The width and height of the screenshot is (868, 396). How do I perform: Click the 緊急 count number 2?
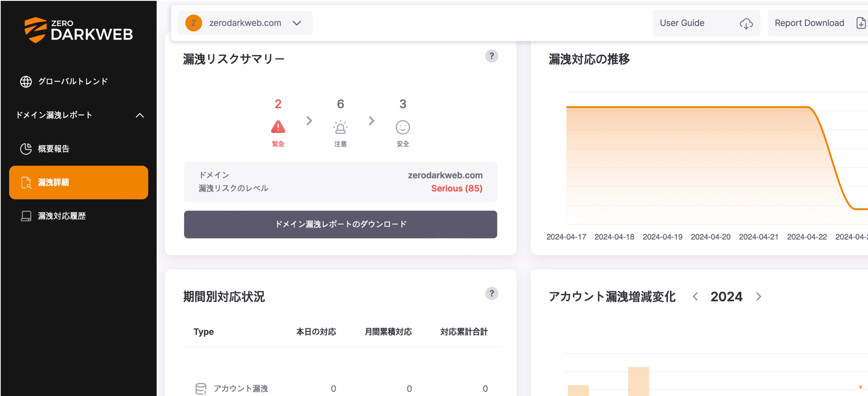278,104
